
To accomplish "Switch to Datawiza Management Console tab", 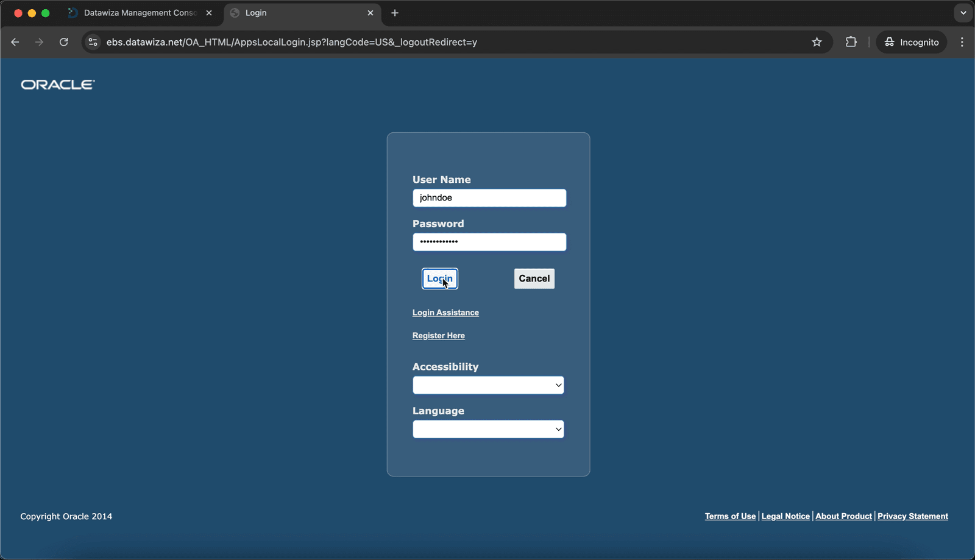I will click(x=141, y=13).
